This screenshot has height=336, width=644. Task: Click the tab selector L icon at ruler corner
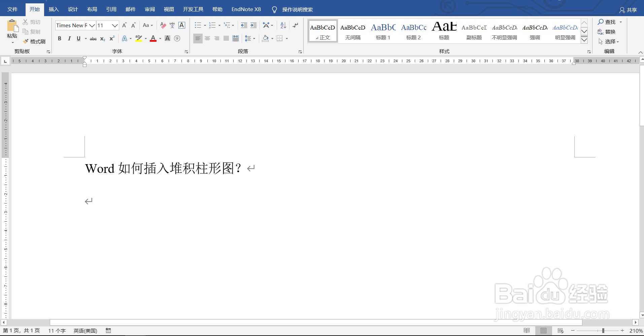click(x=5, y=61)
